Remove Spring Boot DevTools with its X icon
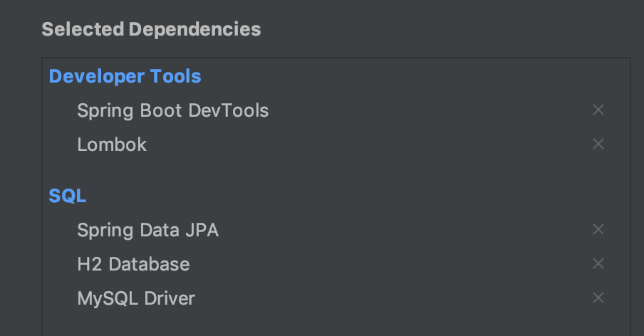Screen dimensions: 644x336 coord(598,110)
